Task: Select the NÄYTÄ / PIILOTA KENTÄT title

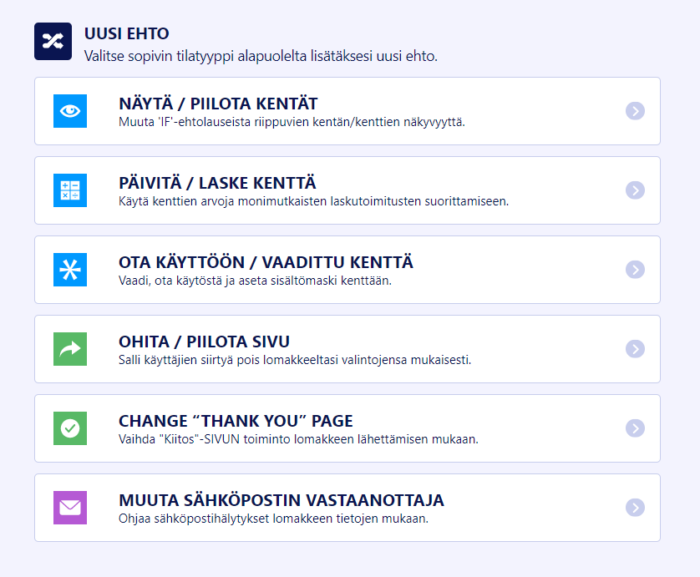Action: pos(218,104)
